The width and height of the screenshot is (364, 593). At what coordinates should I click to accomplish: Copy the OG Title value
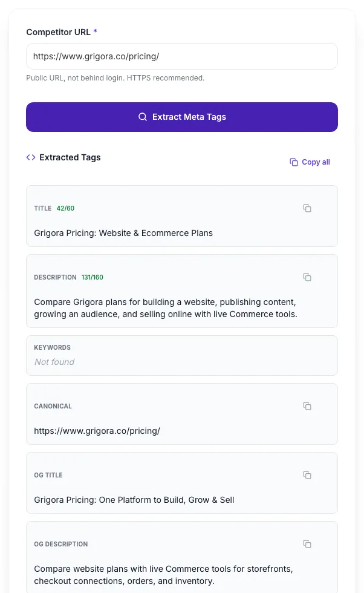click(x=307, y=475)
